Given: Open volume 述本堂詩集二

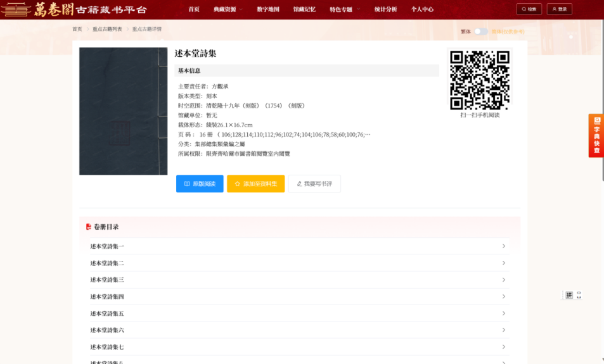Looking at the screenshot, I should pyautogui.click(x=300, y=263).
